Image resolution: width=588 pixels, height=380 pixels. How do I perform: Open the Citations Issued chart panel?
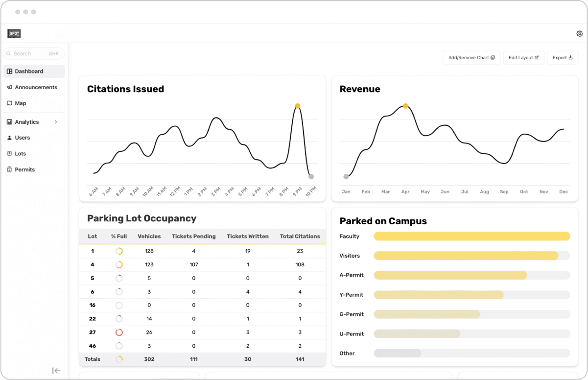[125, 89]
